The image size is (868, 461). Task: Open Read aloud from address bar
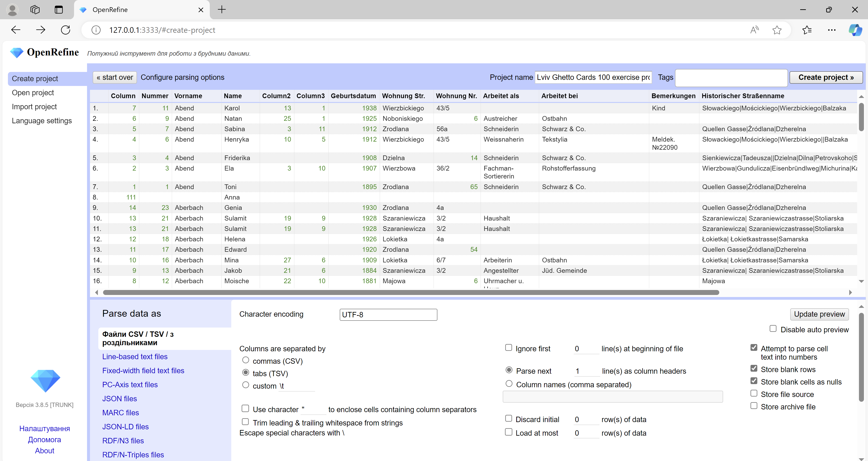[x=755, y=30]
